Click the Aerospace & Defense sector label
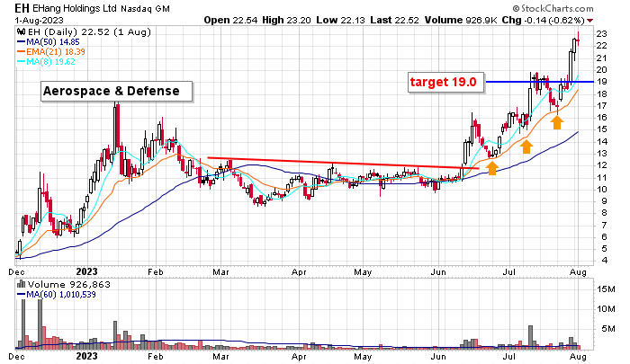This screenshot has height=364, width=630. tap(116, 91)
